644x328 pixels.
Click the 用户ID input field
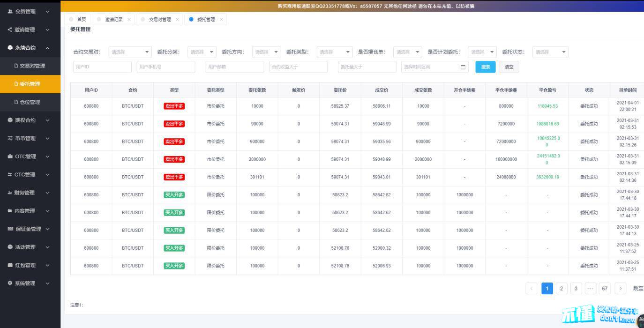click(x=102, y=67)
